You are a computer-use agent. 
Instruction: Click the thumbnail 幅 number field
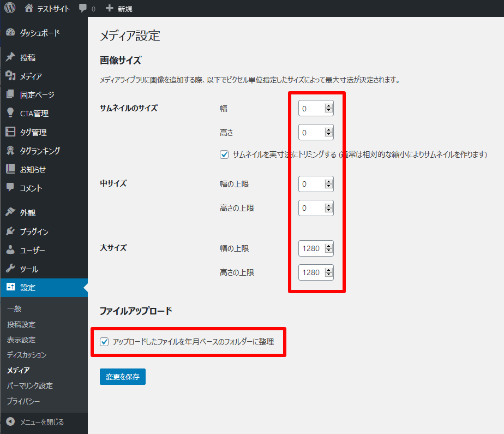[x=316, y=109]
